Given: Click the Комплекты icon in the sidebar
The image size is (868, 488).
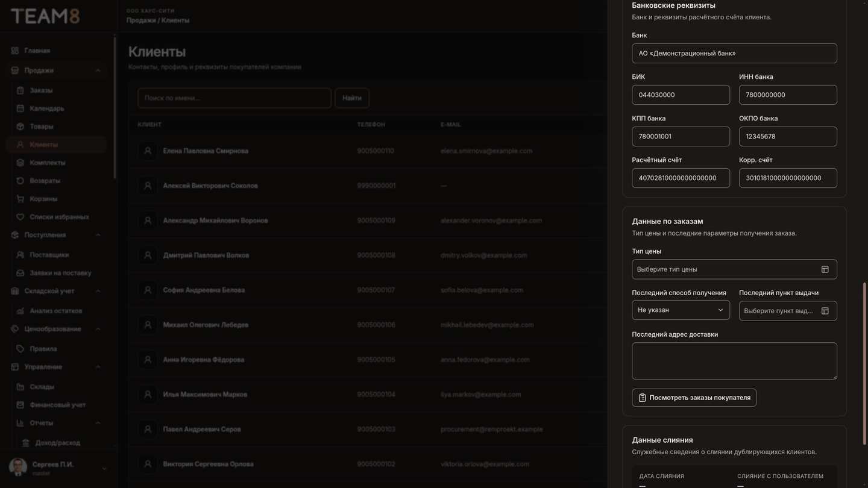Looking at the screenshot, I should pyautogui.click(x=20, y=163).
